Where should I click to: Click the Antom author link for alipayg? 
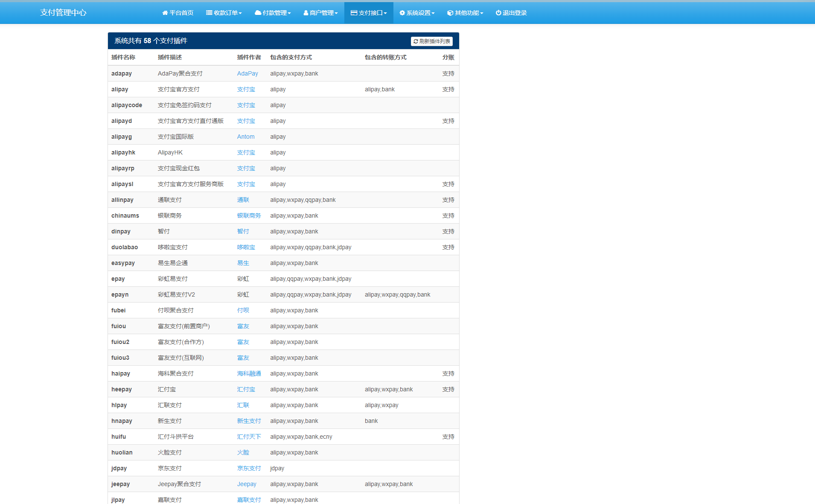pyautogui.click(x=246, y=137)
